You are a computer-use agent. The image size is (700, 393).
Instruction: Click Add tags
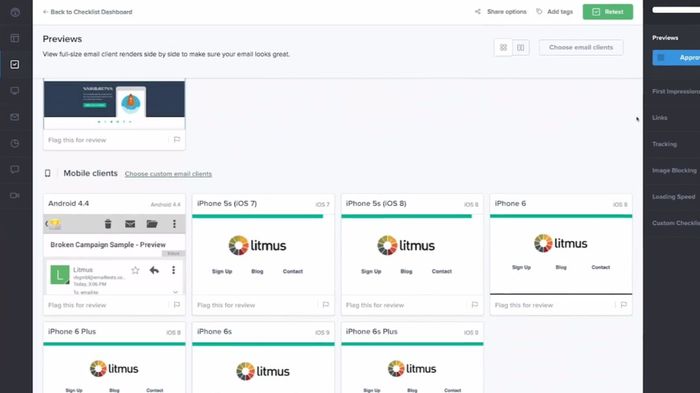(554, 12)
